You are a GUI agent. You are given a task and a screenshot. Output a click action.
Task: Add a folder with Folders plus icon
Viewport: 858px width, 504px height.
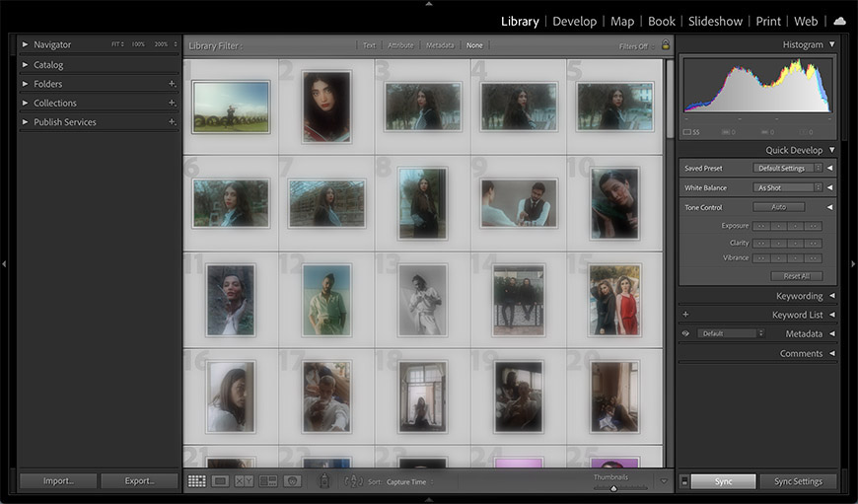[172, 84]
